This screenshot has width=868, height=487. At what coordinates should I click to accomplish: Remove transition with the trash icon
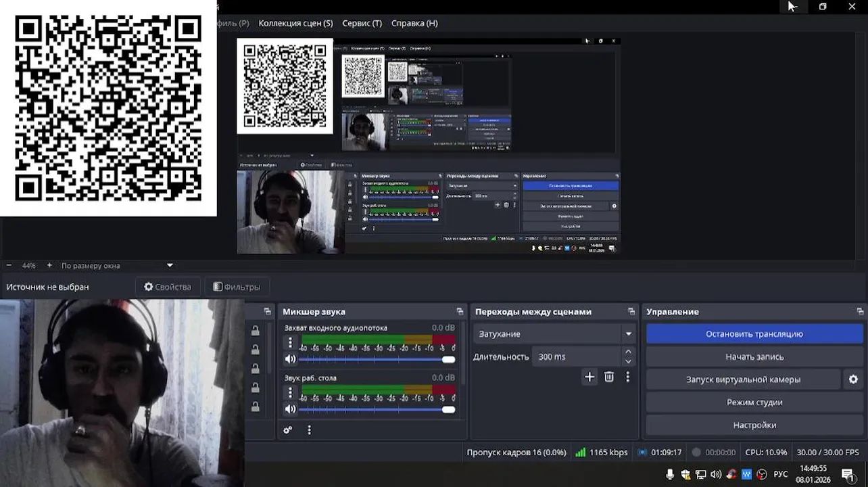(x=609, y=377)
